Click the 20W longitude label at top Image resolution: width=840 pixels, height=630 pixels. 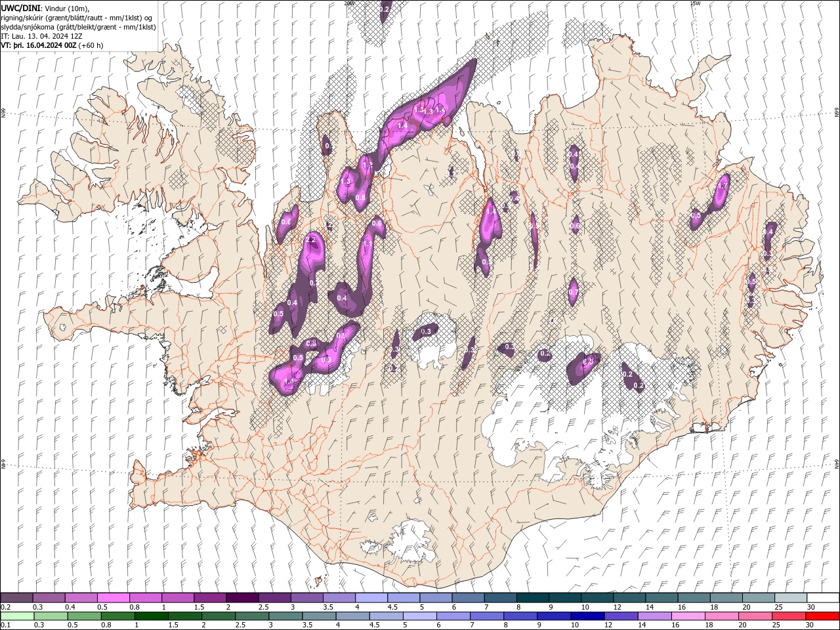pyautogui.click(x=349, y=3)
